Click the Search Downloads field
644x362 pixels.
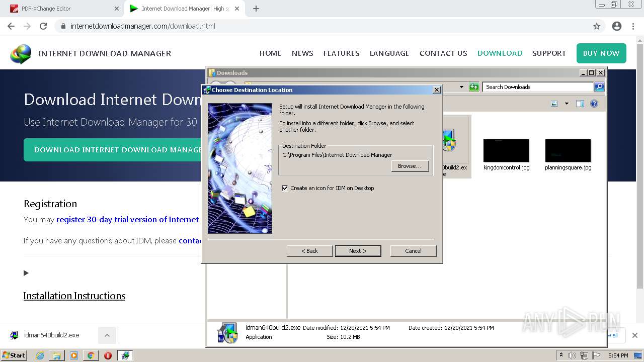537,87
